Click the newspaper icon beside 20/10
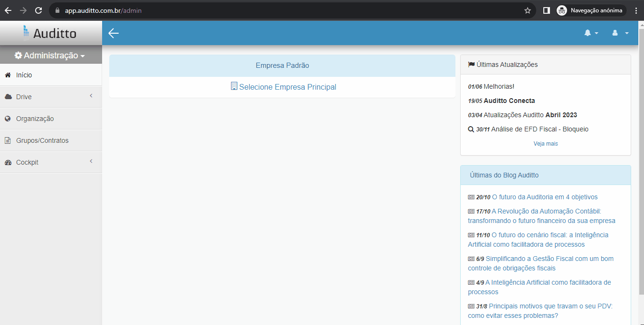The height and width of the screenshot is (325, 644). (471, 197)
